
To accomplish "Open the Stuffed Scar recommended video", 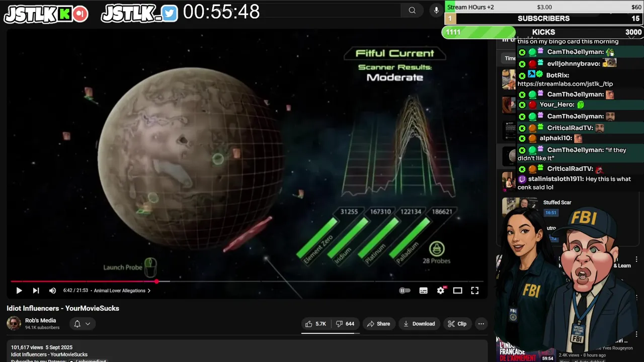I will click(557, 203).
